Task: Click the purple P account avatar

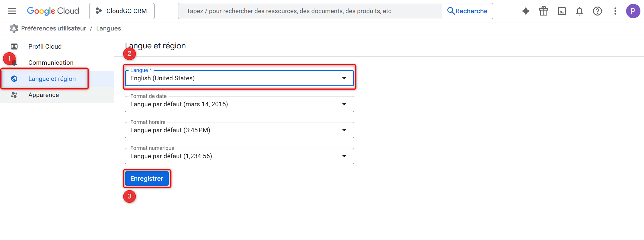Action: (x=633, y=11)
